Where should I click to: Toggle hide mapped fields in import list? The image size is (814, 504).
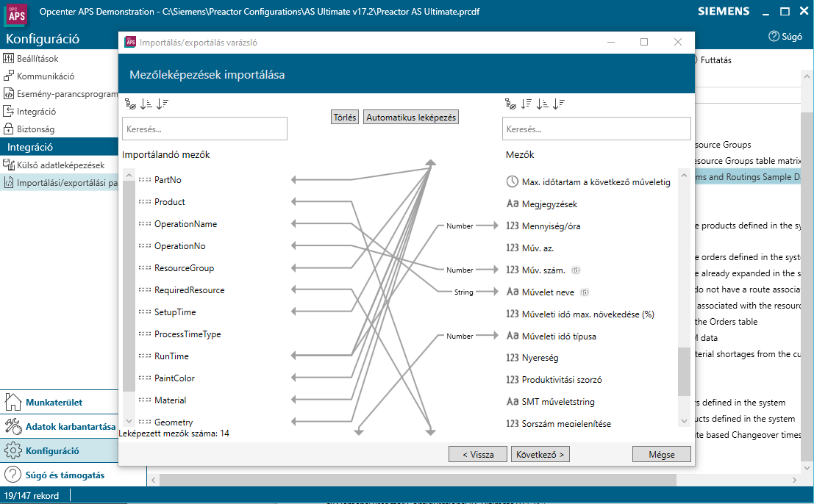click(130, 104)
